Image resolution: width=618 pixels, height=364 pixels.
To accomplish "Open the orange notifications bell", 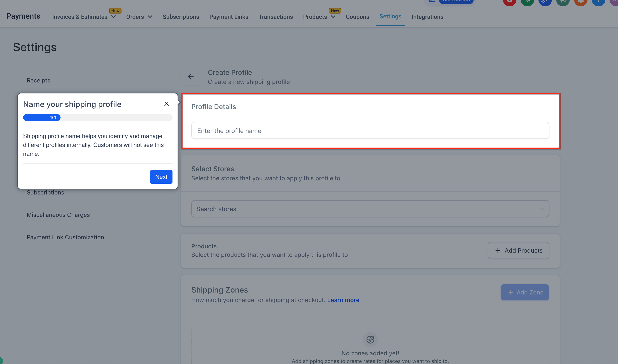I will point(581,2).
